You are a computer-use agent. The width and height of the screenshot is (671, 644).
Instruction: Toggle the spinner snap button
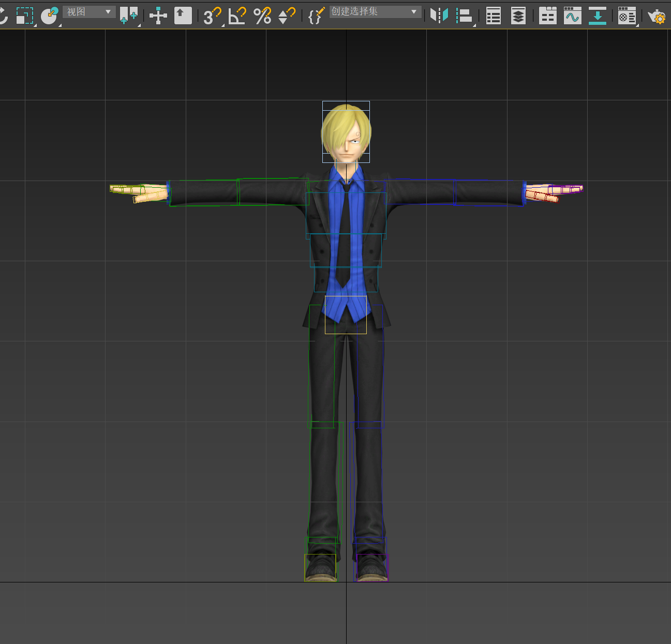(287, 16)
